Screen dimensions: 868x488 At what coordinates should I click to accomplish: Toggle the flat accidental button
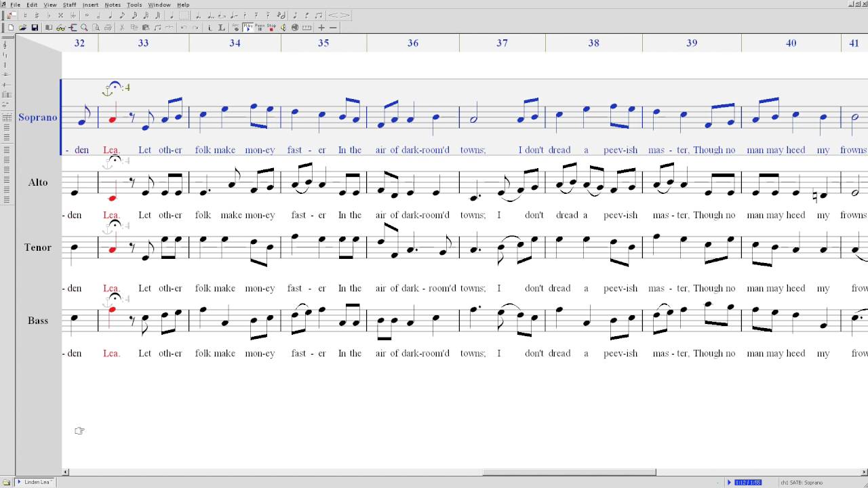[49, 15]
